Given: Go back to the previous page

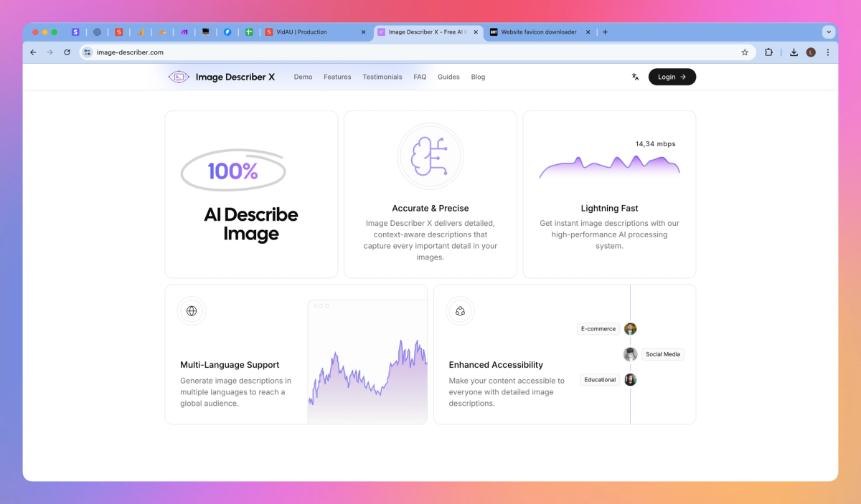Looking at the screenshot, I should tap(33, 52).
